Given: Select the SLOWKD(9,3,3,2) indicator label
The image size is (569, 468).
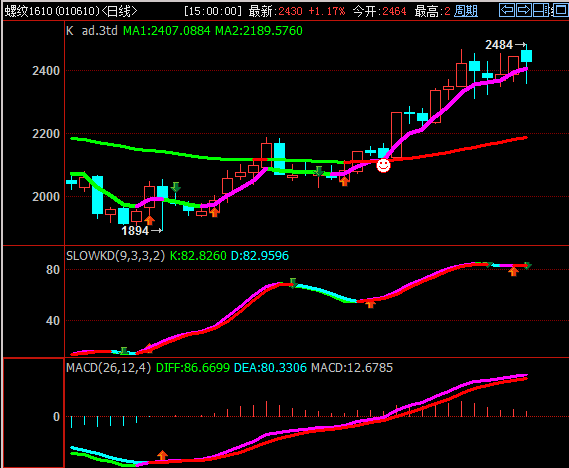Looking at the screenshot, I should (115, 256).
